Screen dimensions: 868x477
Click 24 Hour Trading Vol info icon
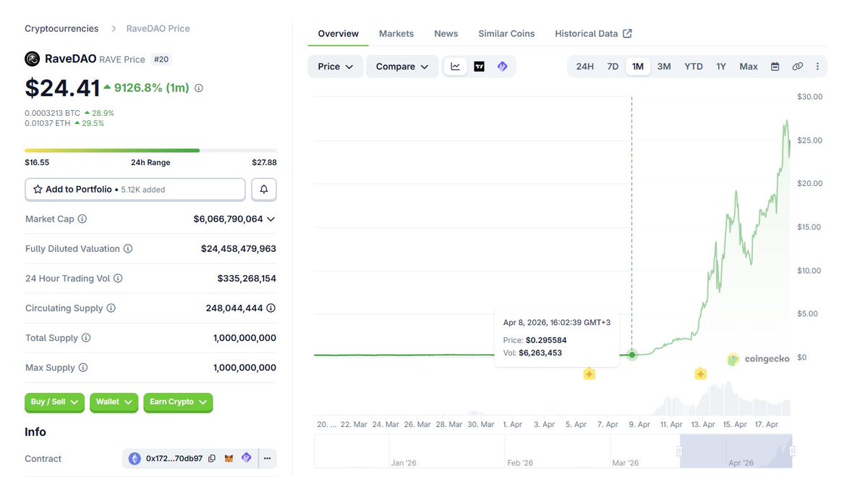point(118,279)
